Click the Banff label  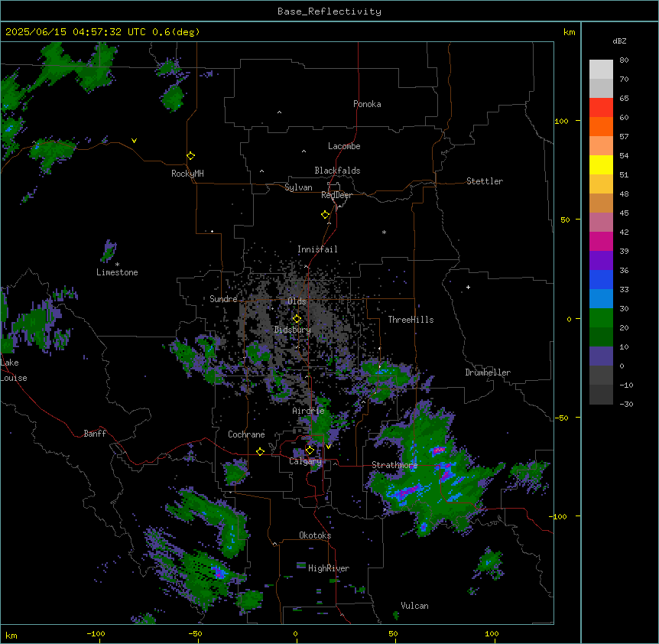(95, 434)
